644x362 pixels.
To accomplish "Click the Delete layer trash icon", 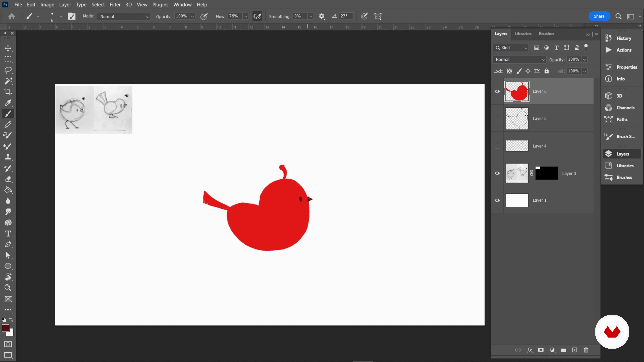I will [586, 350].
